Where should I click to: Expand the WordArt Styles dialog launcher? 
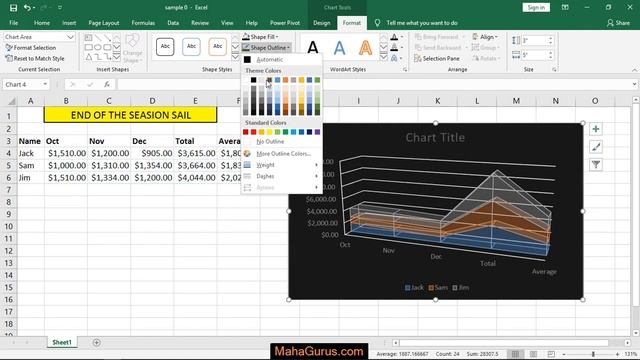click(x=405, y=70)
